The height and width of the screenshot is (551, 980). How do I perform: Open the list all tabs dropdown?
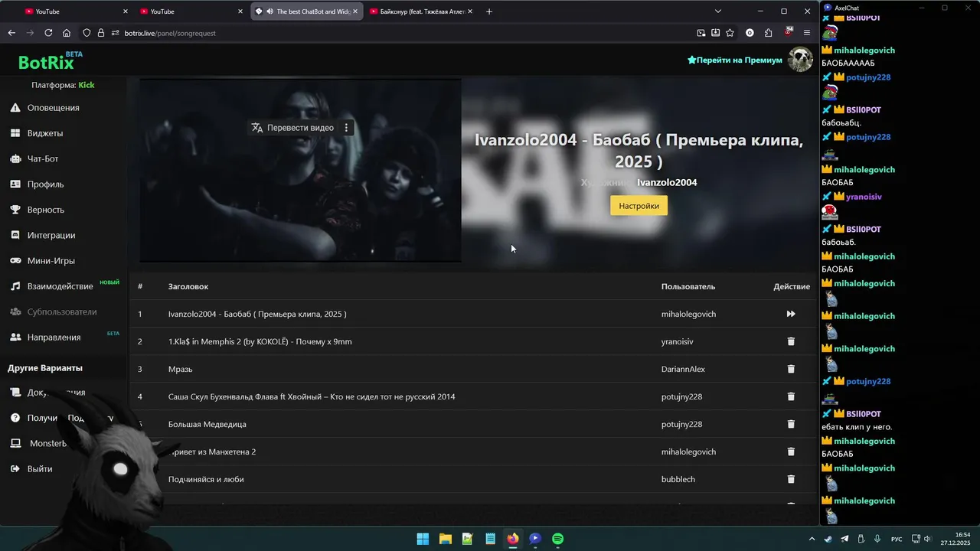point(718,11)
